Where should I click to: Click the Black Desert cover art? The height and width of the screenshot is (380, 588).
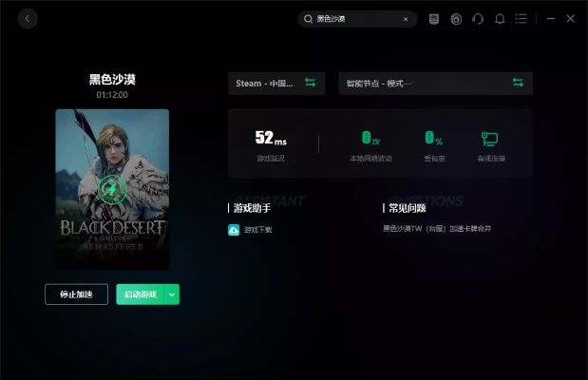pos(112,189)
